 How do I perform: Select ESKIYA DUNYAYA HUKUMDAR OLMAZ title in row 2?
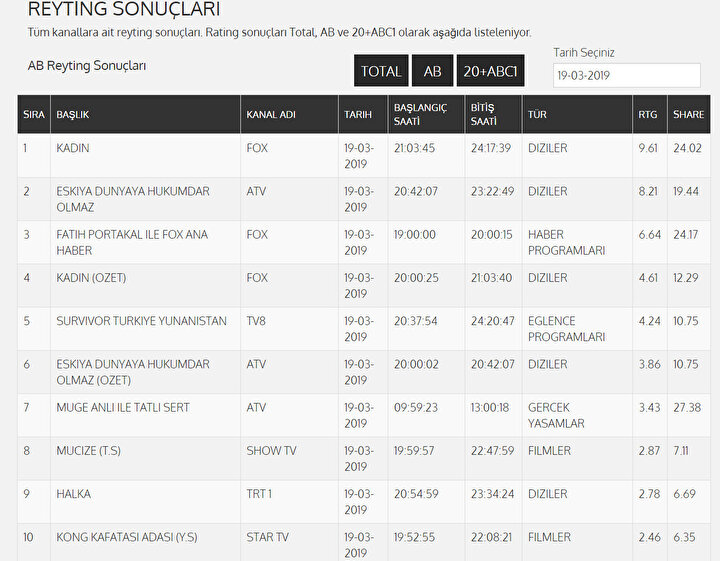click(x=133, y=199)
